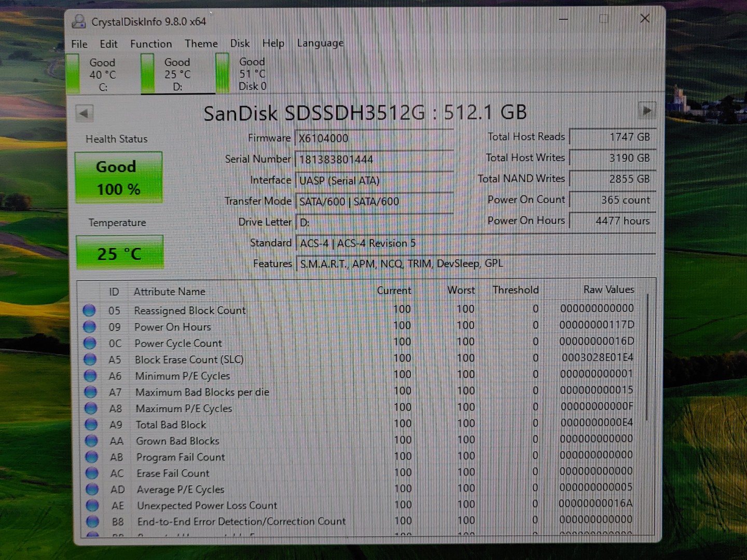Click the Good 100 % health status button
The width and height of the screenshot is (747, 560).
coord(119,177)
